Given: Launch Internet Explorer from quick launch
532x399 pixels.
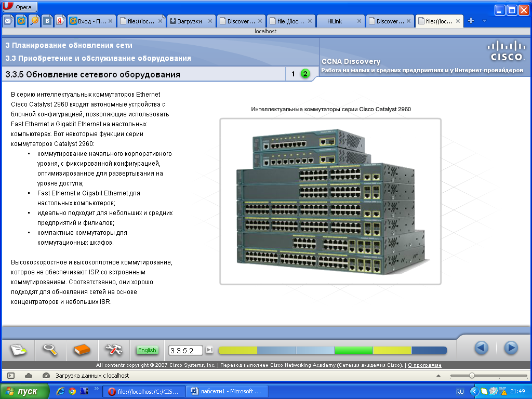Looking at the screenshot, I should (x=60, y=391).
